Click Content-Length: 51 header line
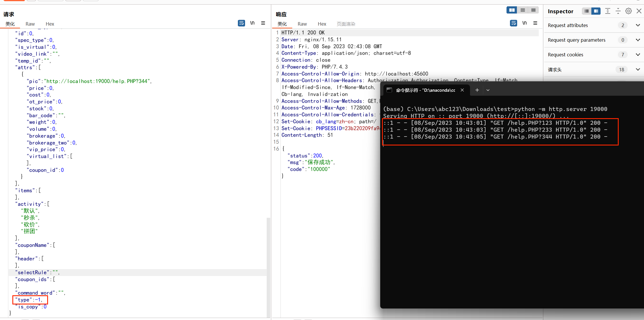This screenshot has width=644, height=320. (x=307, y=135)
